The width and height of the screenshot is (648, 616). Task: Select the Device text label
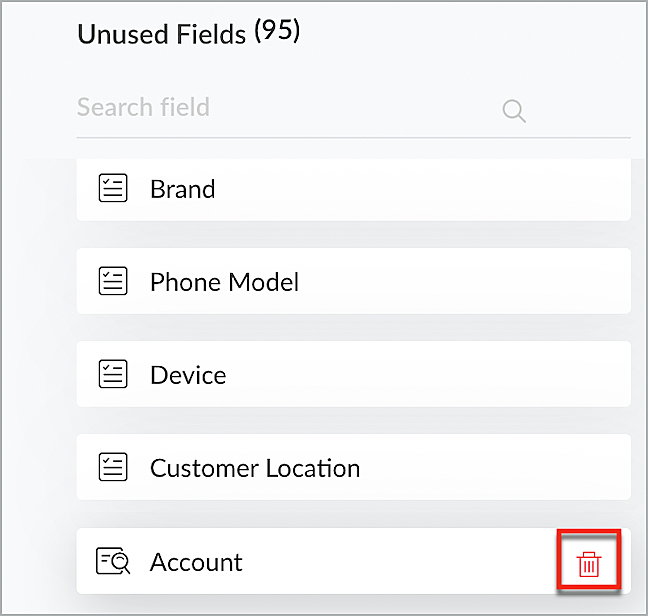click(188, 375)
